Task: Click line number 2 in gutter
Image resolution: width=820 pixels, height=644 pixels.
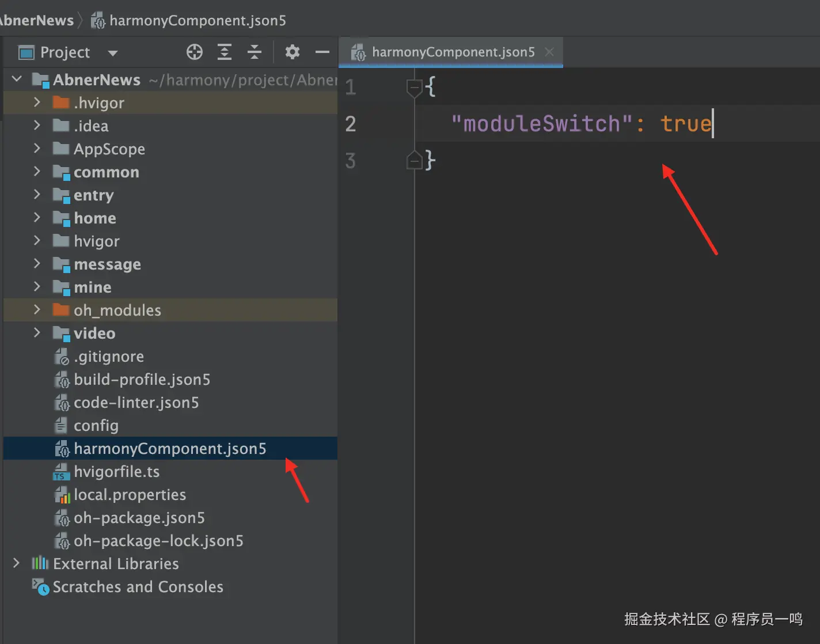Action: pyautogui.click(x=350, y=124)
